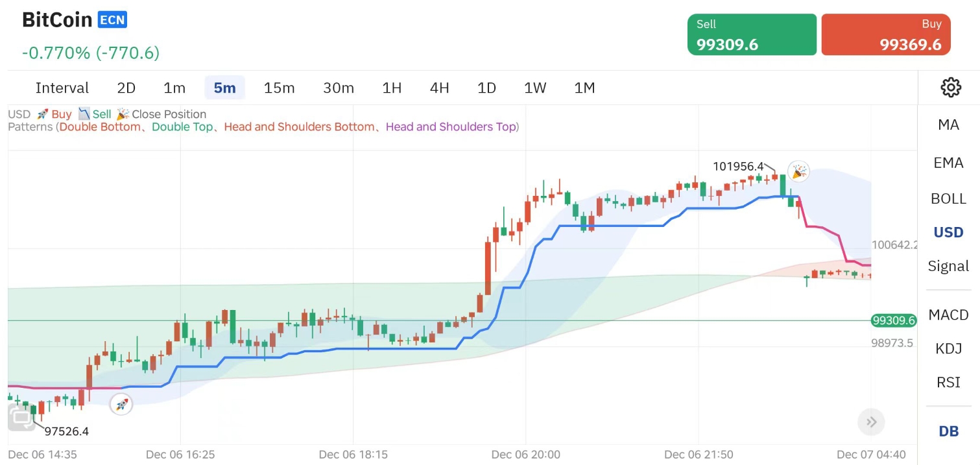Image resolution: width=980 pixels, height=465 pixels.
Task: Toggle the MA overlay on the chart
Action: (948, 125)
